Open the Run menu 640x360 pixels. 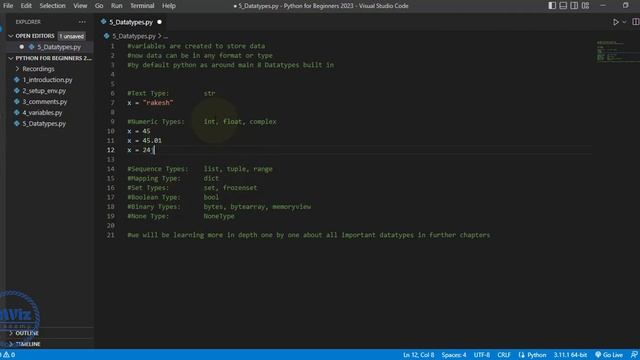pos(116,6)
